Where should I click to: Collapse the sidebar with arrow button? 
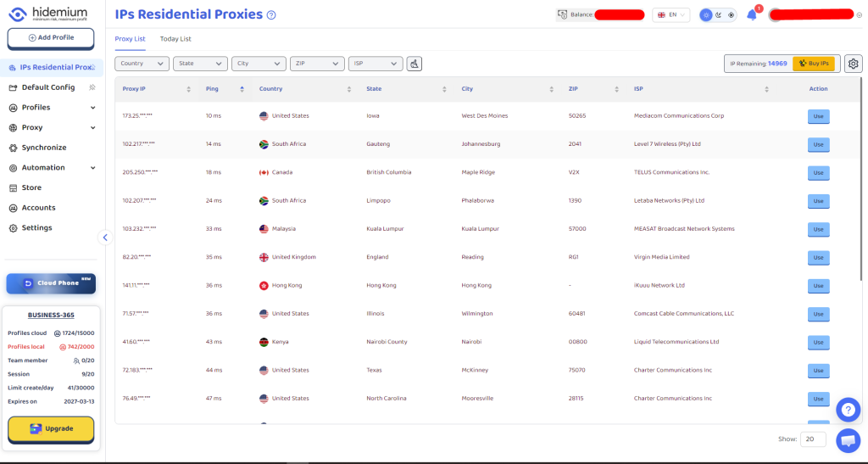pyautogui.click(x=105, y=238)
